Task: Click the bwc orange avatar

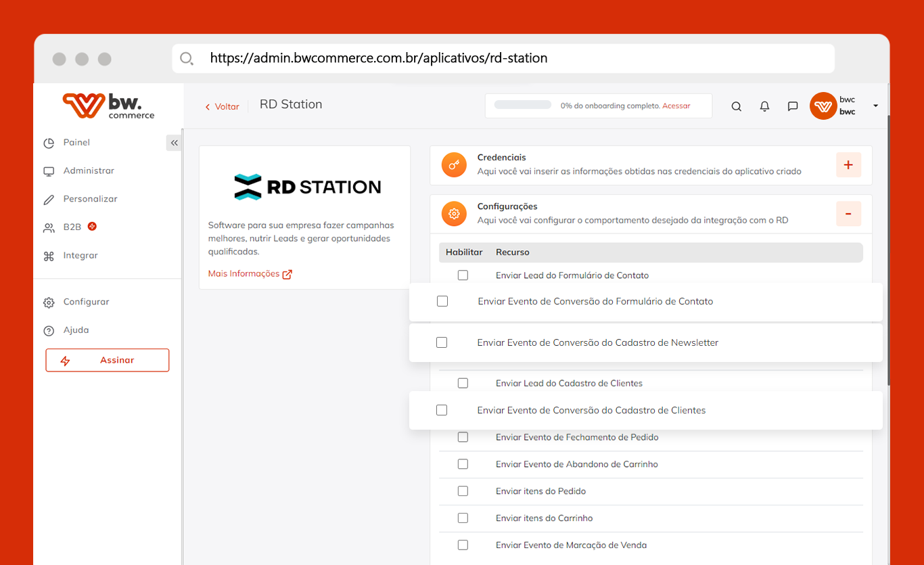Action: click(x=823, y=106)
